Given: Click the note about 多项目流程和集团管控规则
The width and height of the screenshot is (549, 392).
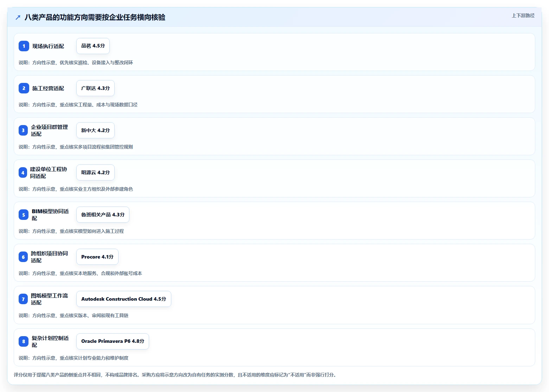Looking at the screenshot, I should 76,147.
